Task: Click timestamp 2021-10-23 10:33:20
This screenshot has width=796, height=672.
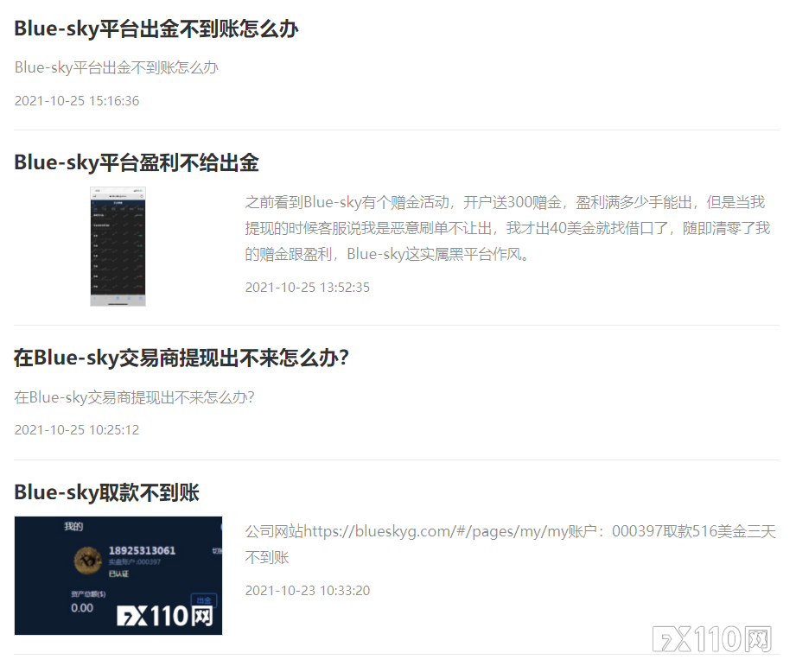Action: 308,590
